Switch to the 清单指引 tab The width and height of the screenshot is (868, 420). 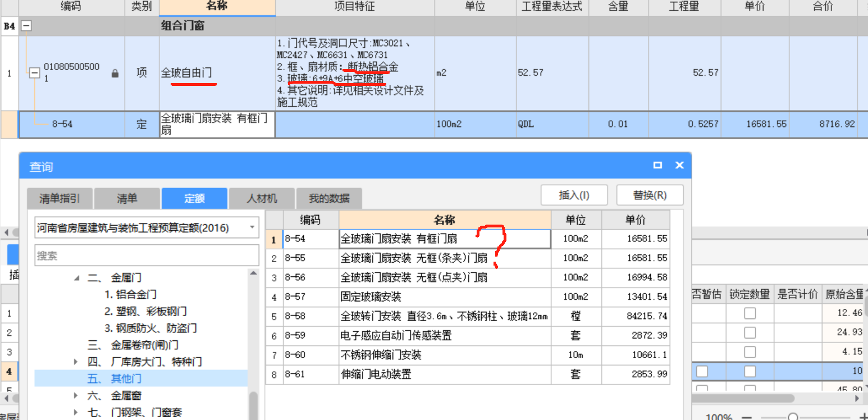60,198
